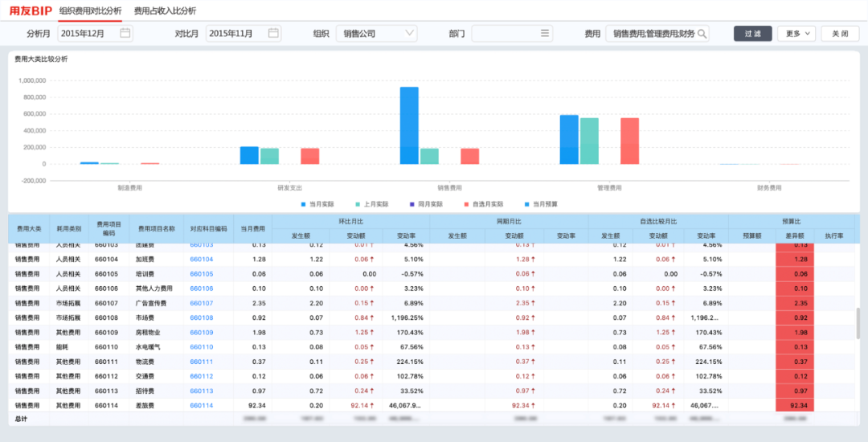The width and height of the screenshot is (868, 442).
Task: Open account code link 660114
Action: click(x=202, y=406)
